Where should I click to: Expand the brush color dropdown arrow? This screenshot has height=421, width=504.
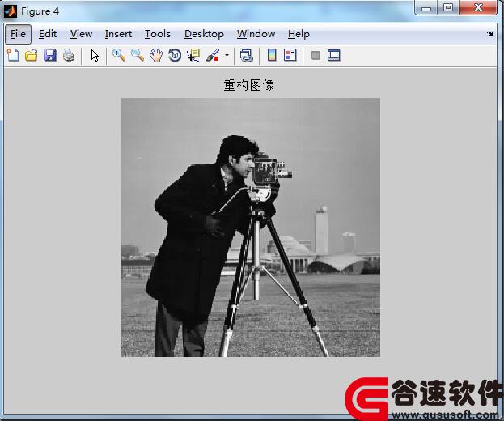227,55
